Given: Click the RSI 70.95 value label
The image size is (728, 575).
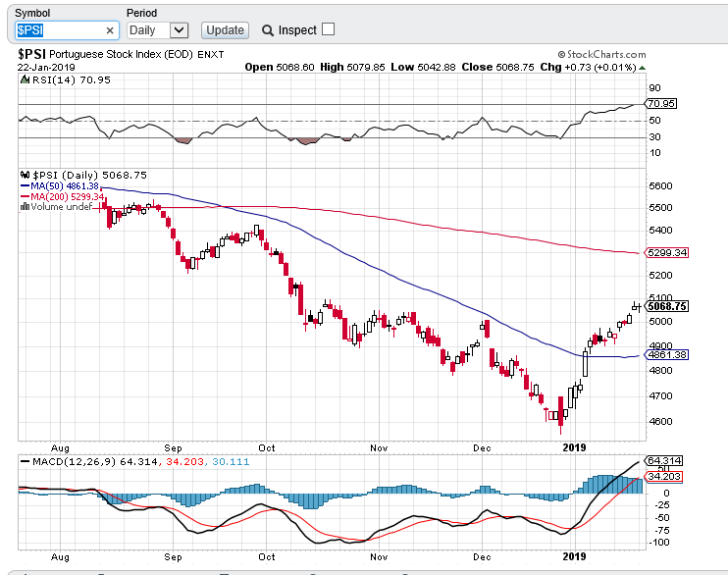Looking at the screenshot, I should point(661,104).
